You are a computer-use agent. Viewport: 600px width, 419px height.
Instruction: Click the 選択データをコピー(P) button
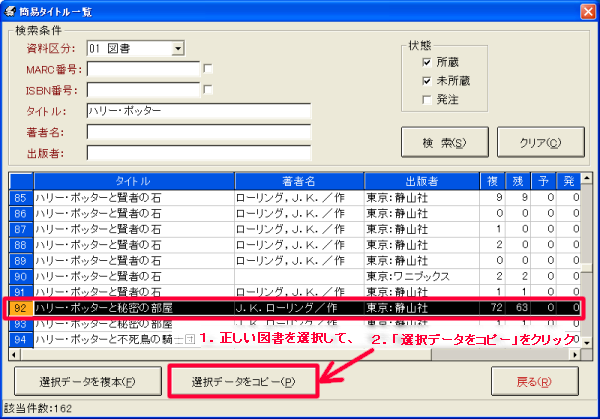[x=243, y=382]
